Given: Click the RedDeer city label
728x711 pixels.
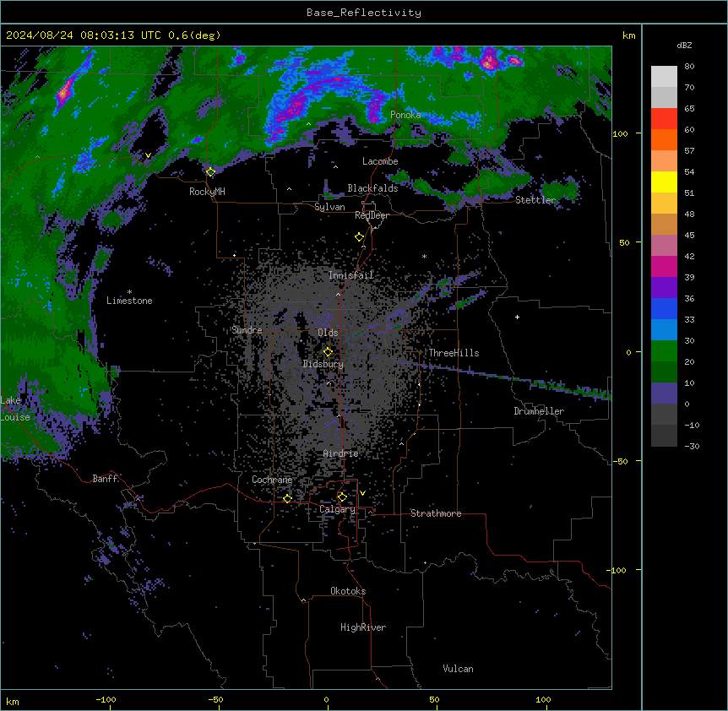Looking at the screenshot, I should (x=372, y=215).
